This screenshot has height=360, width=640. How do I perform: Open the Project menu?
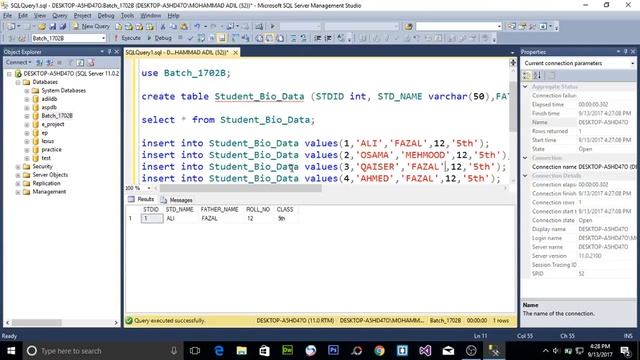coord(82,16)
